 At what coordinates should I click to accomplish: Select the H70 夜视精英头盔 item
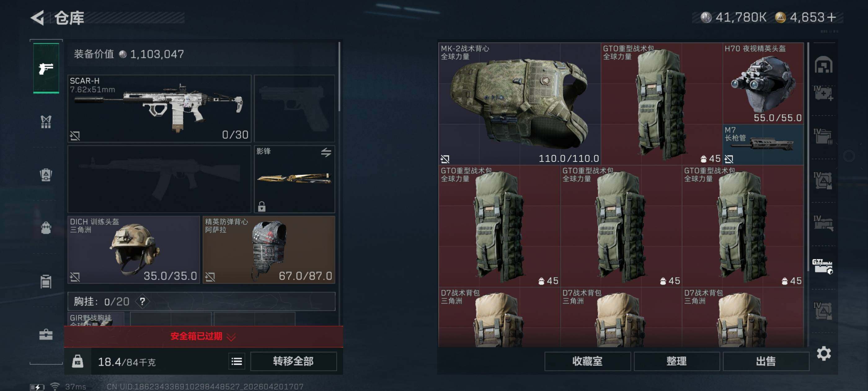tap(763, 83)
